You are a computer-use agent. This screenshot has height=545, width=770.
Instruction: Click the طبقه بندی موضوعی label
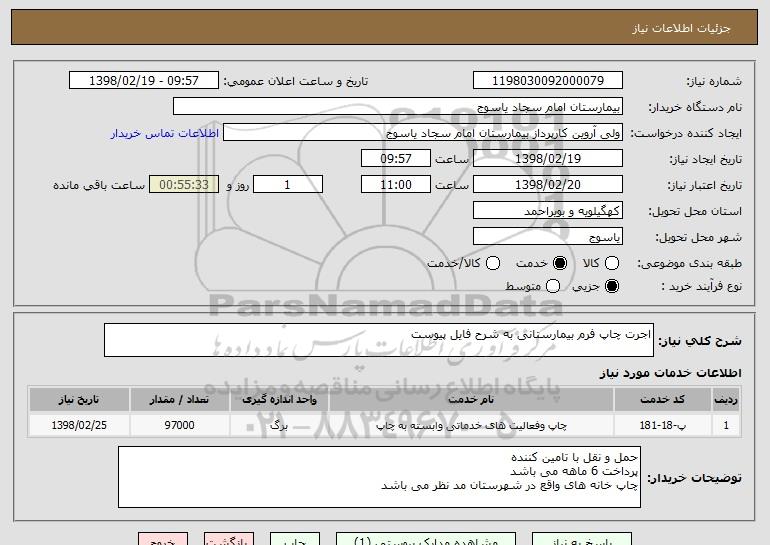689,264
